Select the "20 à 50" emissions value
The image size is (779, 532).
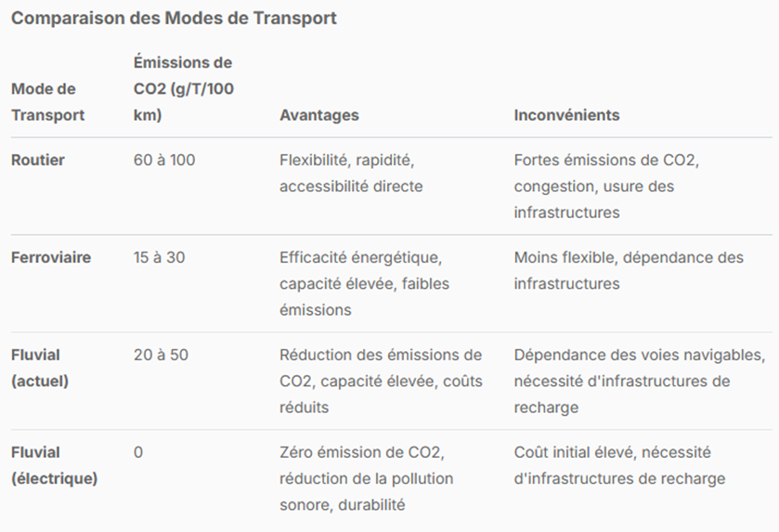coord(161,355)
